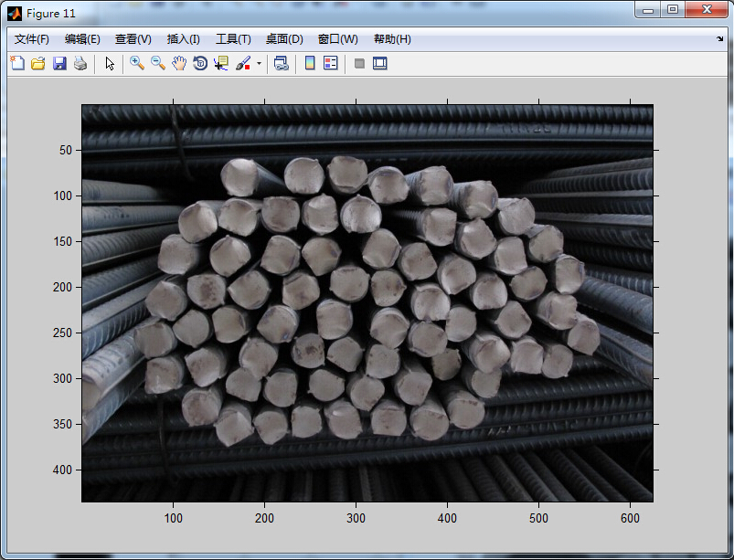The height and width of the screenshot is (560, 734).
Task: Click the x-axis label 100
Action: [x=173, y=518]
